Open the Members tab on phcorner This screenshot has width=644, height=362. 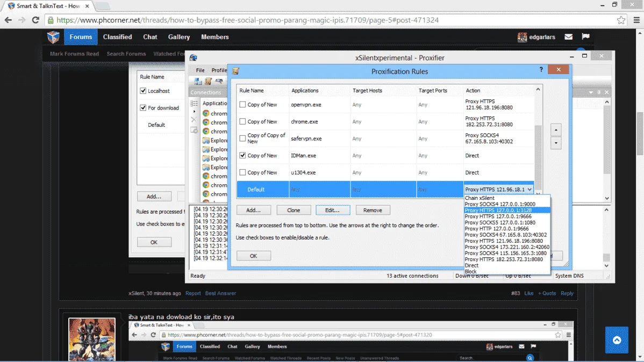pyautogui.click(x=215, y=37)
